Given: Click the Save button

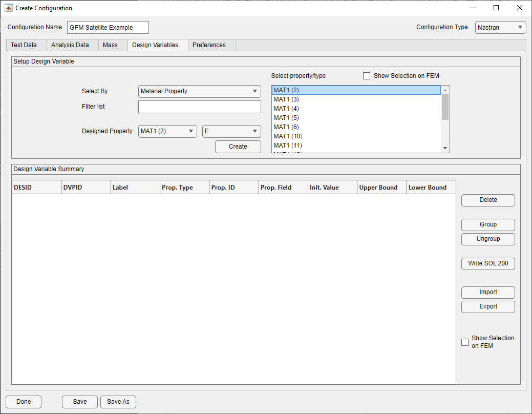Looking at the screenshot, I should tap(80, 402).
